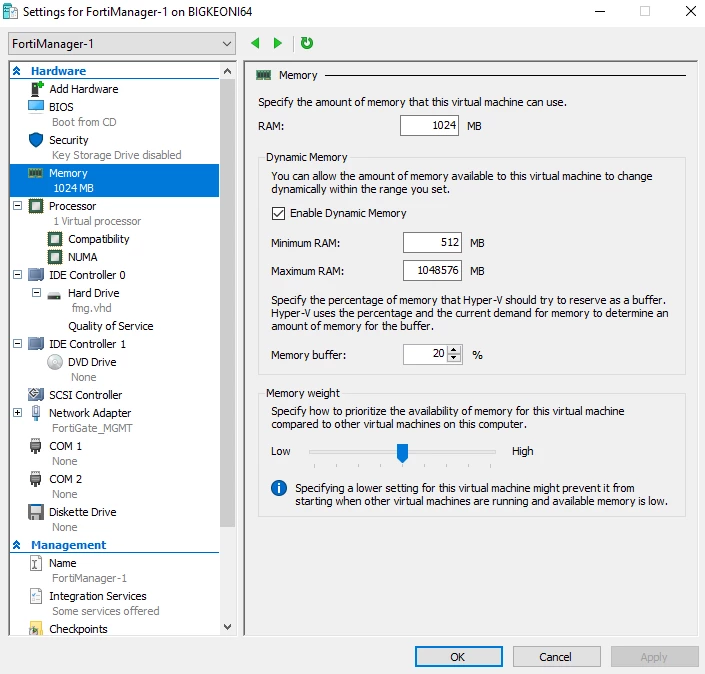Select the Diskette Drive item
Viewport: 705px width, 674px height.
[x=83, y=512]
